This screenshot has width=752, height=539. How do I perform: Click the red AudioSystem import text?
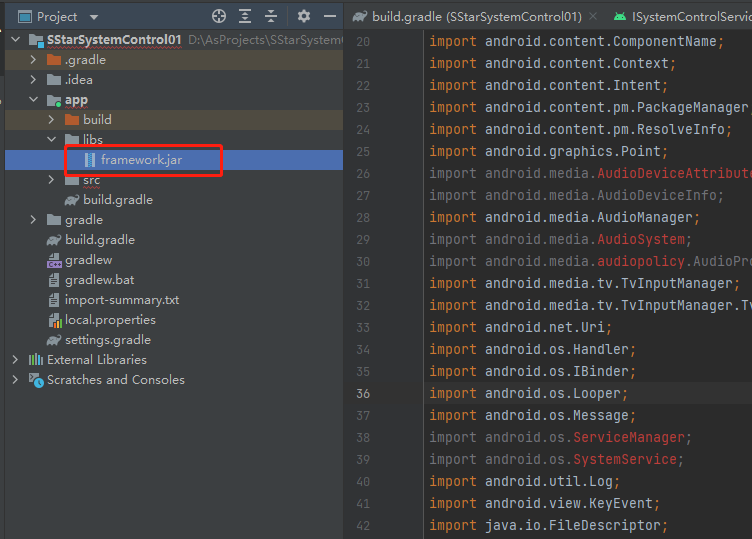pyautogui.click(x=641, y=239)
